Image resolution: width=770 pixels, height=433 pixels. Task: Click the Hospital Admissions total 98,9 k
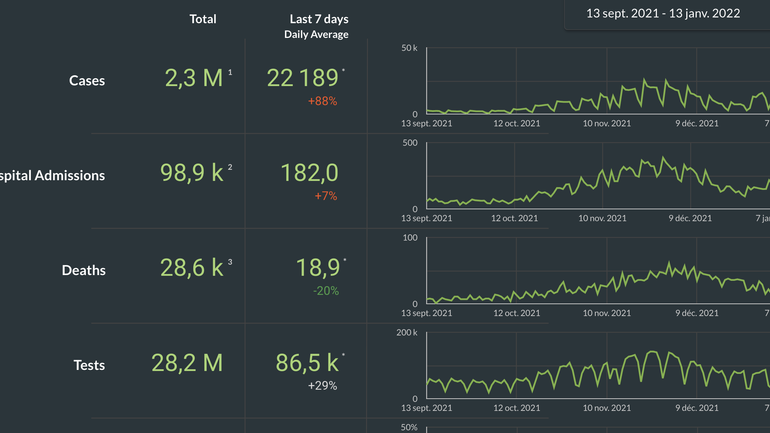click(192, 173)
